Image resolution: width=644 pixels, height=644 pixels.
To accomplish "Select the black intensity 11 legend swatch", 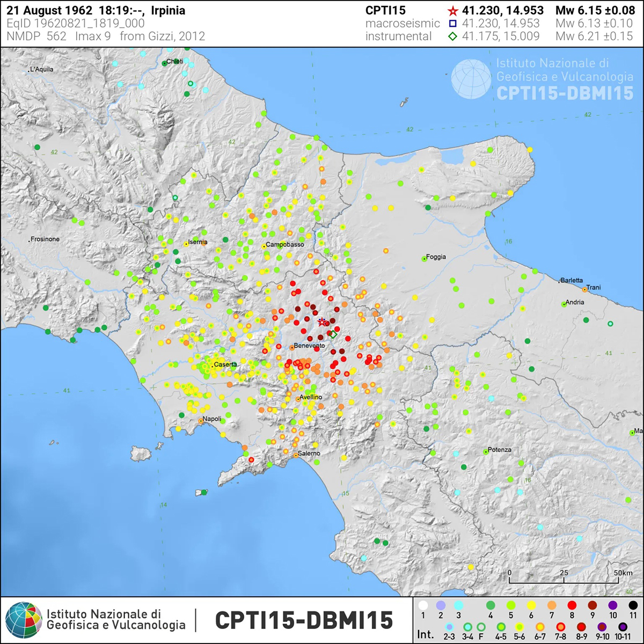I will point(633,606).
